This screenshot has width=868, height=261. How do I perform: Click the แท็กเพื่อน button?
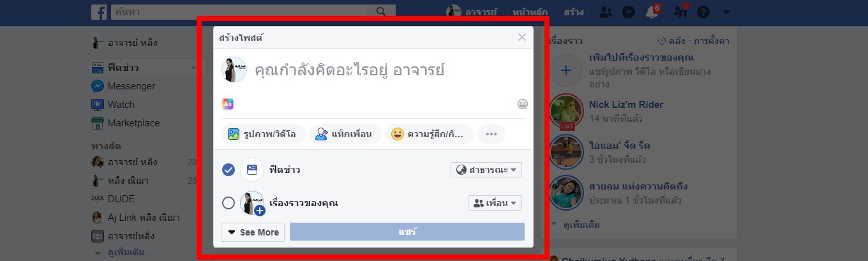coord(345,134)
